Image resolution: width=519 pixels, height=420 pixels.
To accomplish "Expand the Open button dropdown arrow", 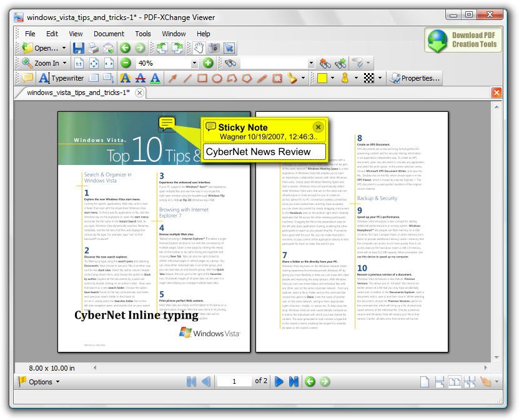I will tap(64, 47).
